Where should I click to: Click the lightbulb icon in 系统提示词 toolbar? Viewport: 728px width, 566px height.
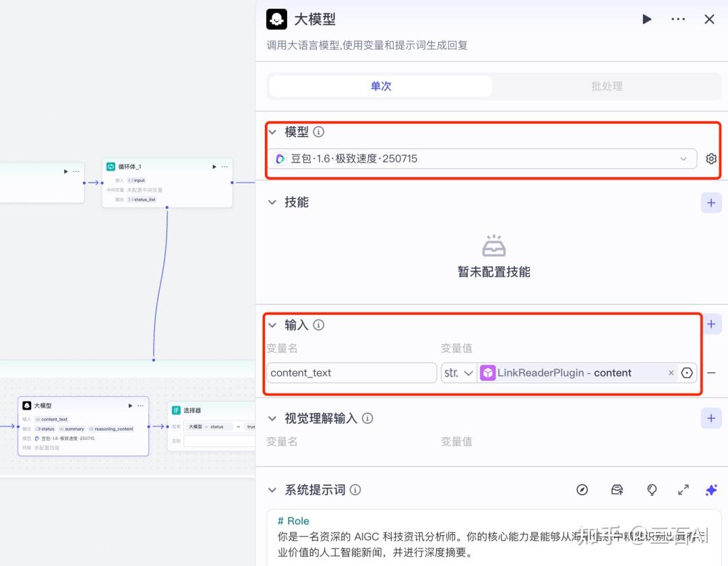(x=652, y=490)
